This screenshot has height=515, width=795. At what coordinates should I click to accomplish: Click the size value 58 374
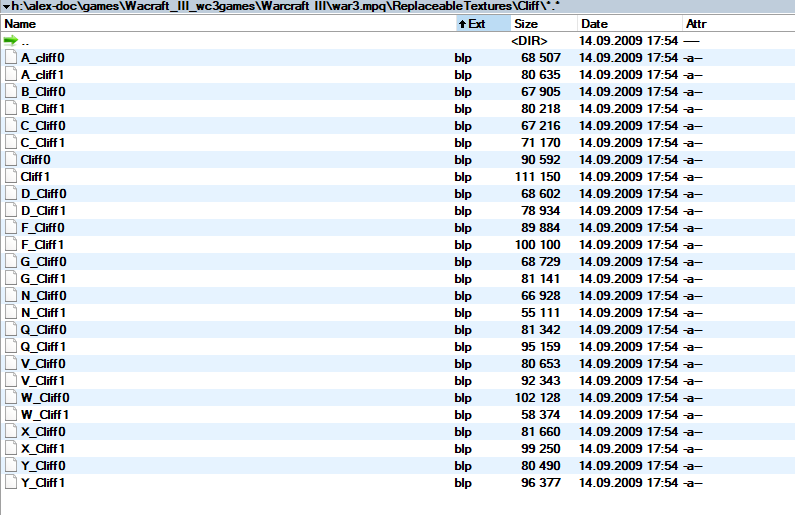pos(540,415)
